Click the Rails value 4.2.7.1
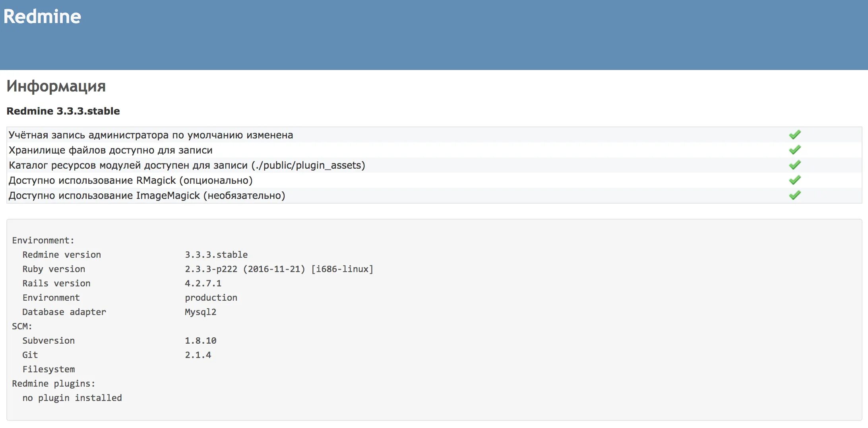The image size is (868, 428). [x=203, y=283]
